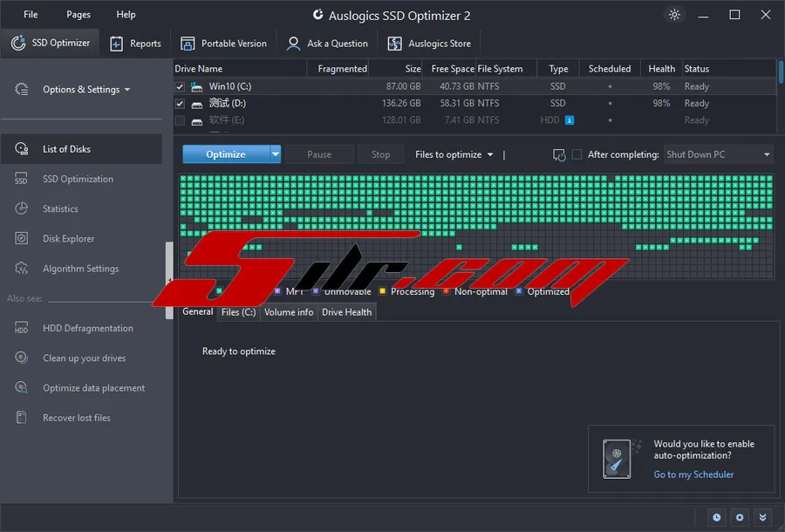The width and height of the screenshot is (785, 532).
Task: Open the Shut Down PC combo box
Action: pyautogui.click(x=719, y=154)
